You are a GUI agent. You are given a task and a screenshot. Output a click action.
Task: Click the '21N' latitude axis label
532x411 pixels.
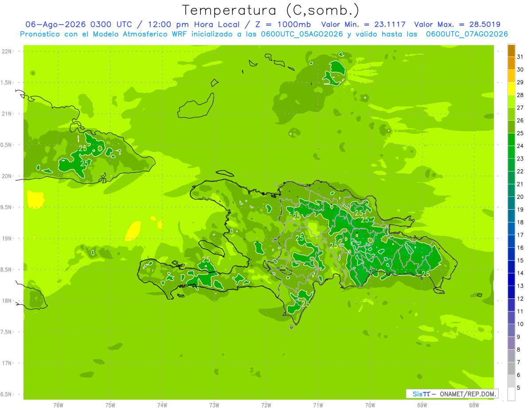(7, 114)
